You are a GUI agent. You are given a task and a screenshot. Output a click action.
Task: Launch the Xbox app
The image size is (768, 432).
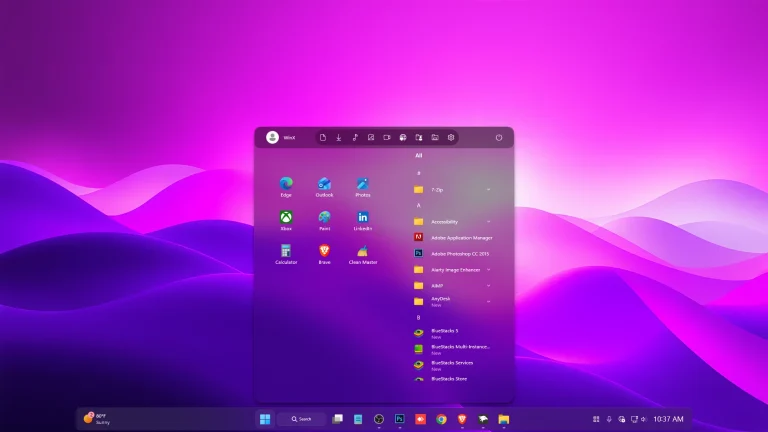click(x=286, y=220)
